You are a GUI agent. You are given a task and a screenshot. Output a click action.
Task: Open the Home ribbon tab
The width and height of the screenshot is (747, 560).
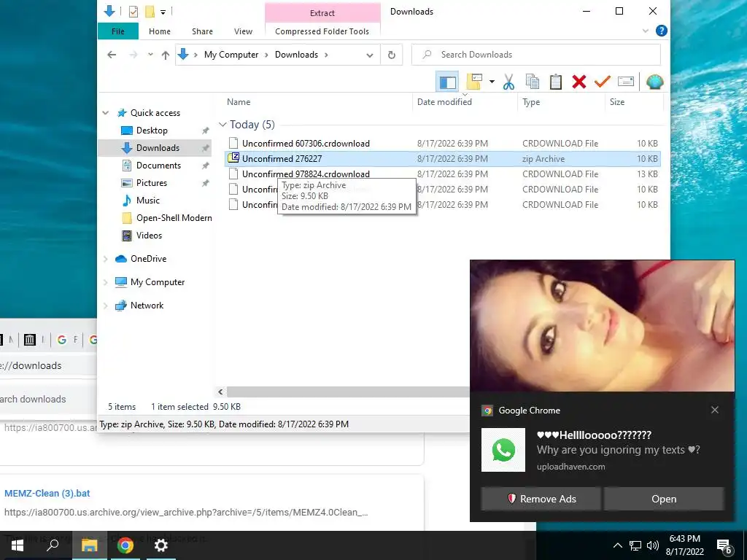click(x=160, y=31)
